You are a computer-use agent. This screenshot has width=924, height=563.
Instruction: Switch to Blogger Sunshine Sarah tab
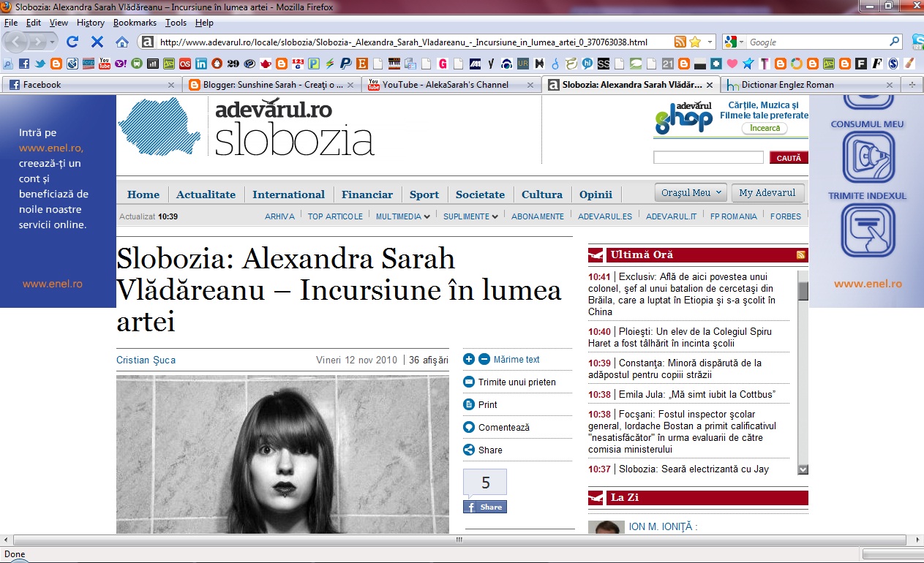271,85
